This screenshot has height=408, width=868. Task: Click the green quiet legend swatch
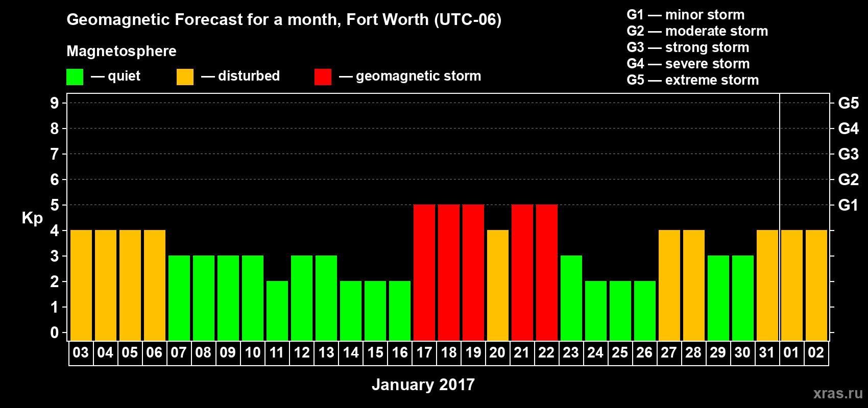click(x=75, y=77)
